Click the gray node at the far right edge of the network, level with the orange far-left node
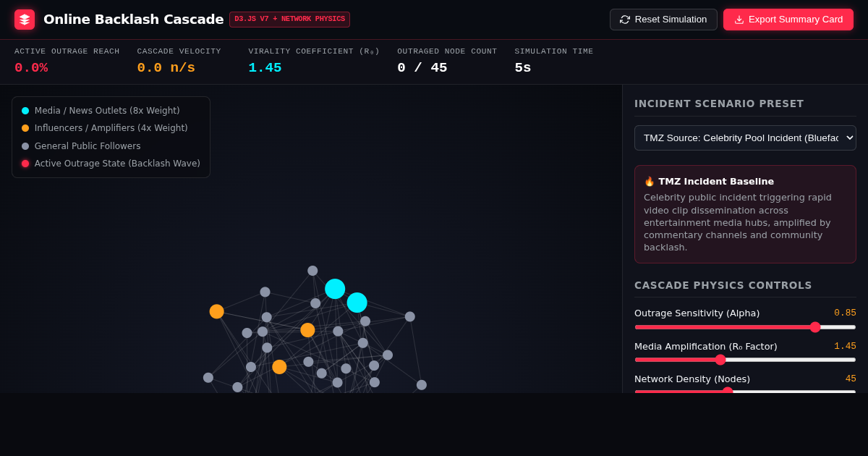Screen dimensions: 868x456 coord(410,316)
